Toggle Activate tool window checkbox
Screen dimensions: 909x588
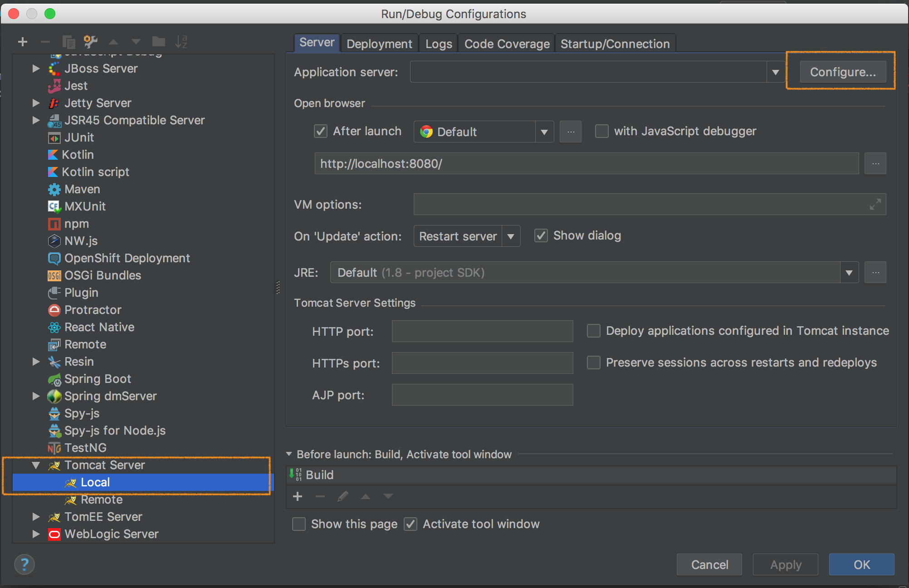411,524
